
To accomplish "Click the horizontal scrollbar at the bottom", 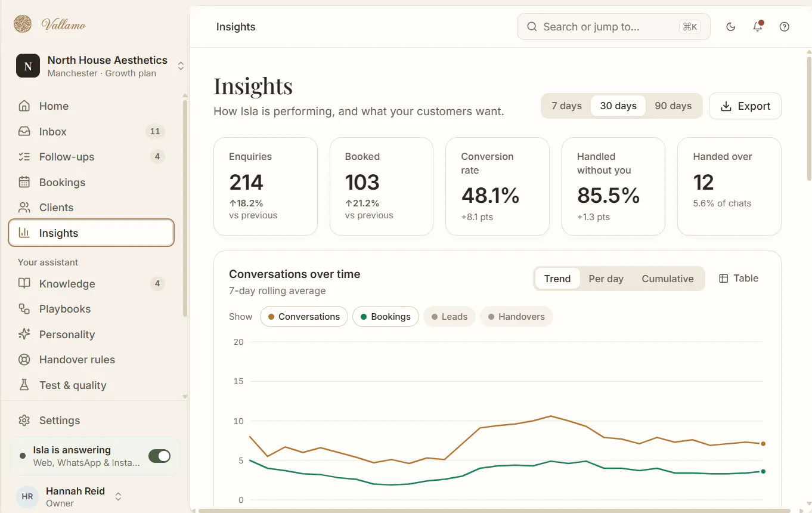I will tap(494, 511).
